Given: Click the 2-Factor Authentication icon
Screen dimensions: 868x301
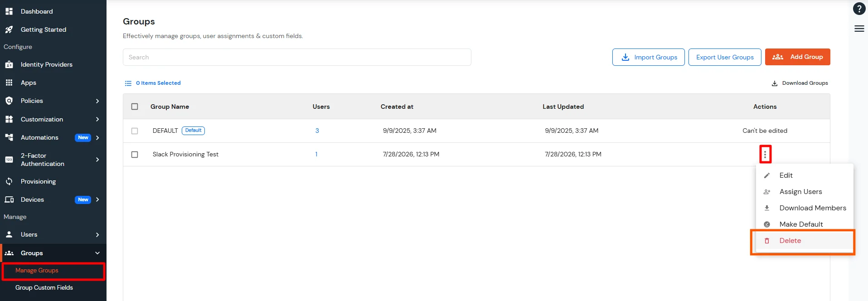Looking at the screenshot, I should (x=9, y=160).
